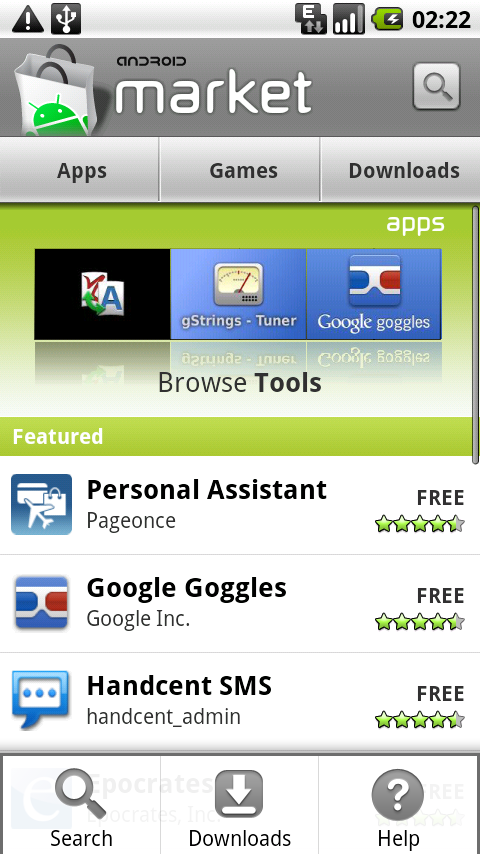The width and height of the screenshot is (480, 854).
Task: Select the translate app thumbnail in carousel
Action: click(x=102, y=294)
